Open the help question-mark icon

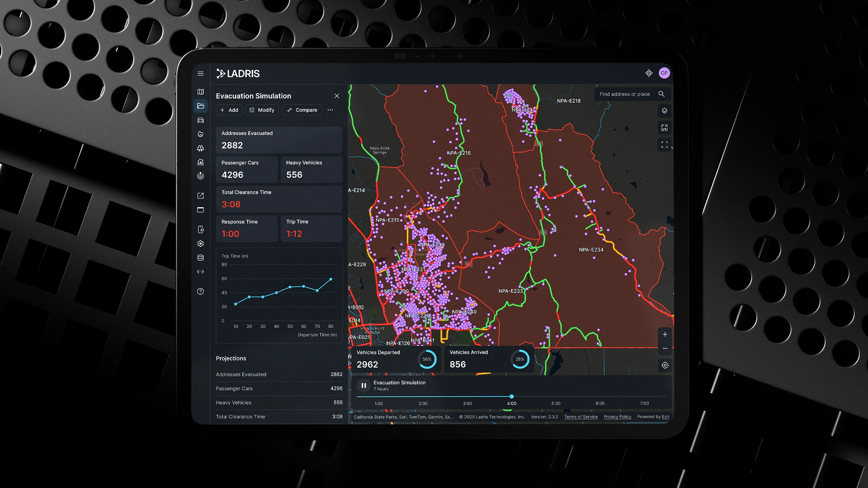coord(201,291)
